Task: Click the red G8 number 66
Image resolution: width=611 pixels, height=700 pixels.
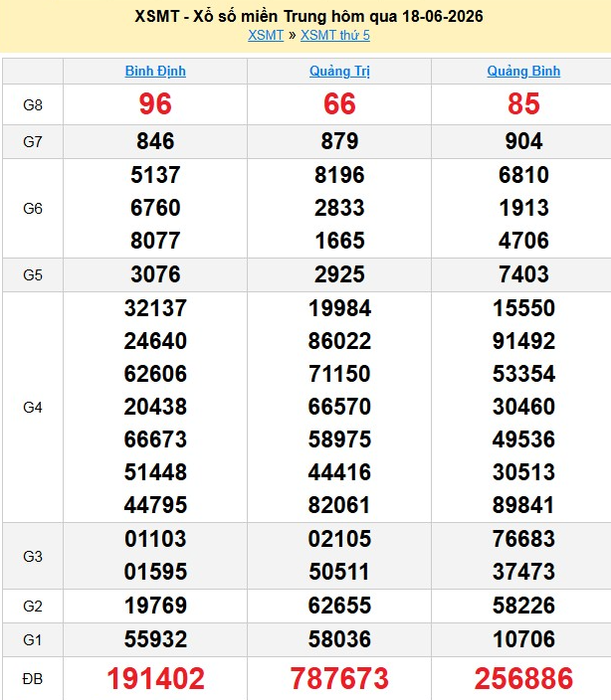Action: (339, 104)
